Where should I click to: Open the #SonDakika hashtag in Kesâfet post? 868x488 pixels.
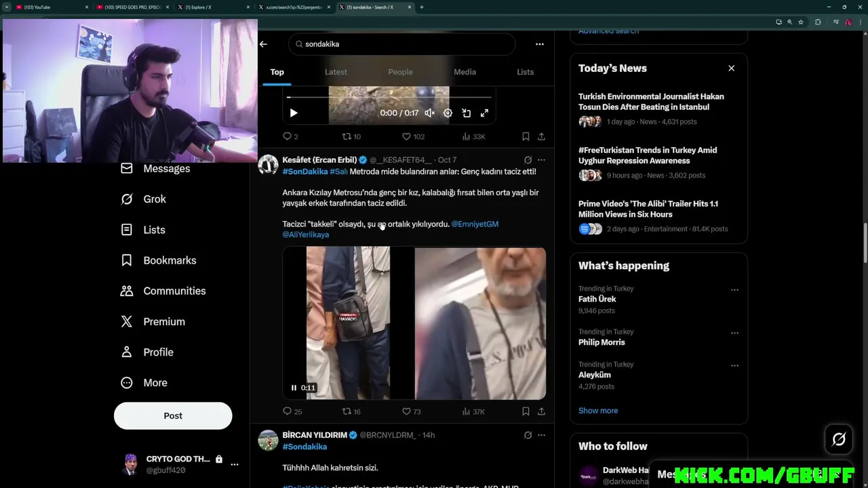[x=305, y=171]
